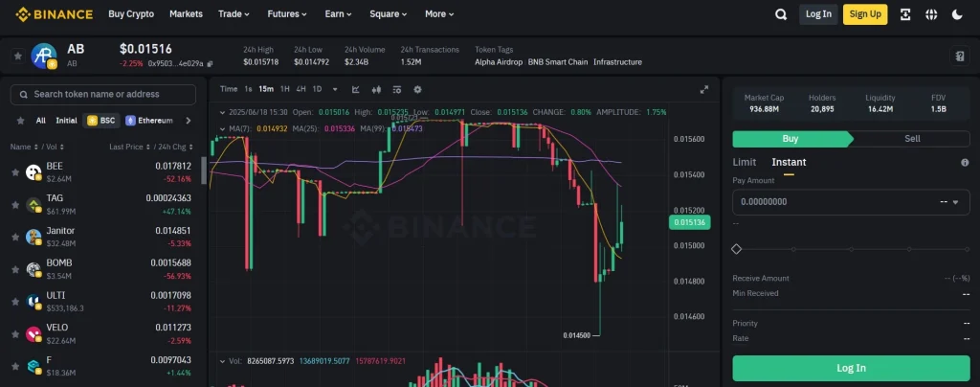The width and height of the screenshot is (980, 387).
Task: Click the pay amount percentage slider handle
Action: (x=736, y=248)
